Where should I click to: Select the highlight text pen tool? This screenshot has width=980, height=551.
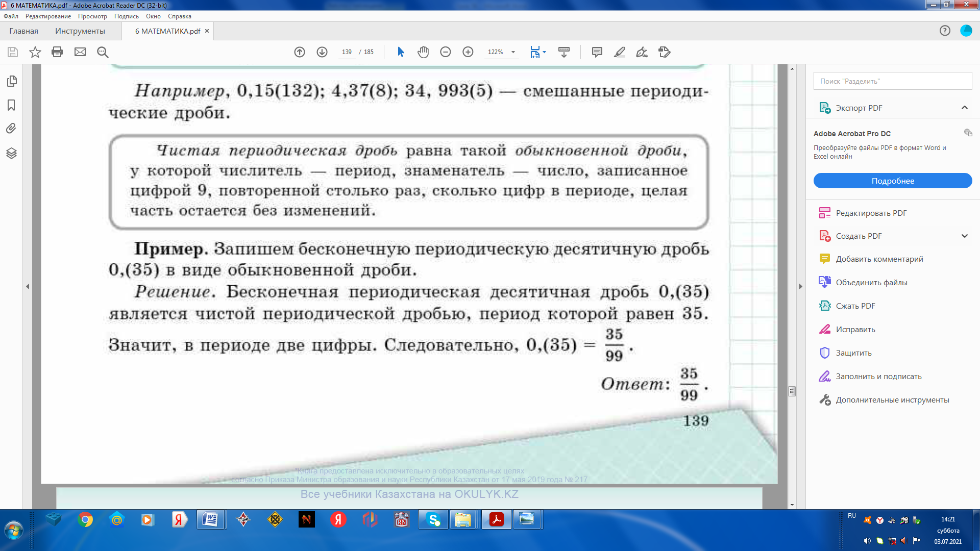[x=620, y=52]
